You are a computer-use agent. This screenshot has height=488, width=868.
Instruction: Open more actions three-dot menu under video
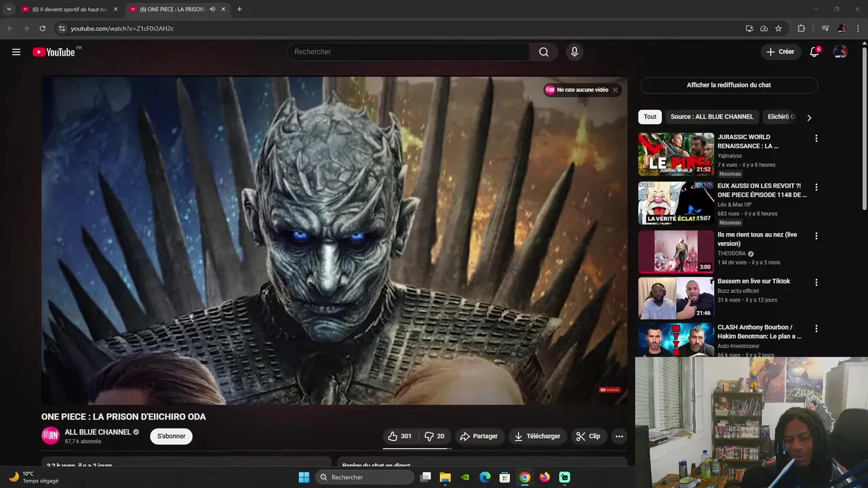pos(619,436)
